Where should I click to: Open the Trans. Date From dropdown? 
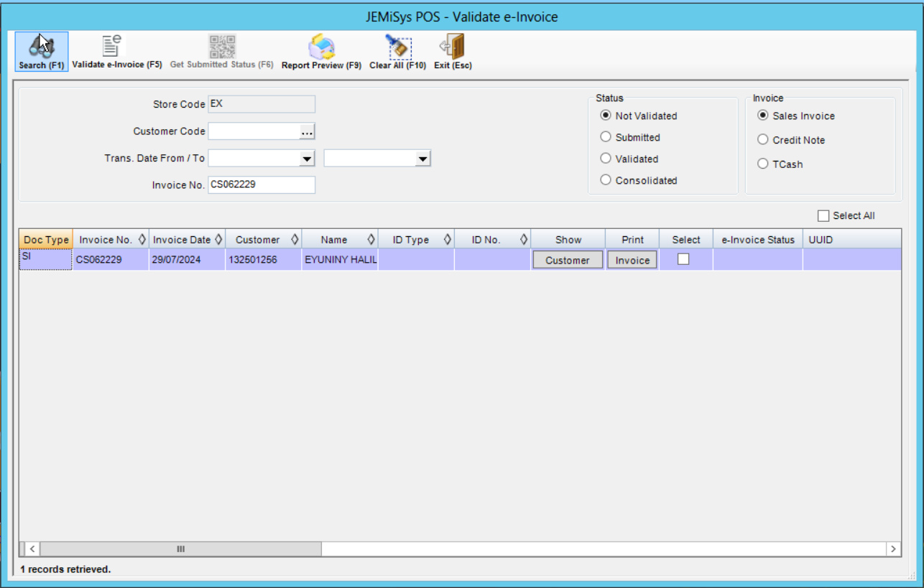(308, 158)
